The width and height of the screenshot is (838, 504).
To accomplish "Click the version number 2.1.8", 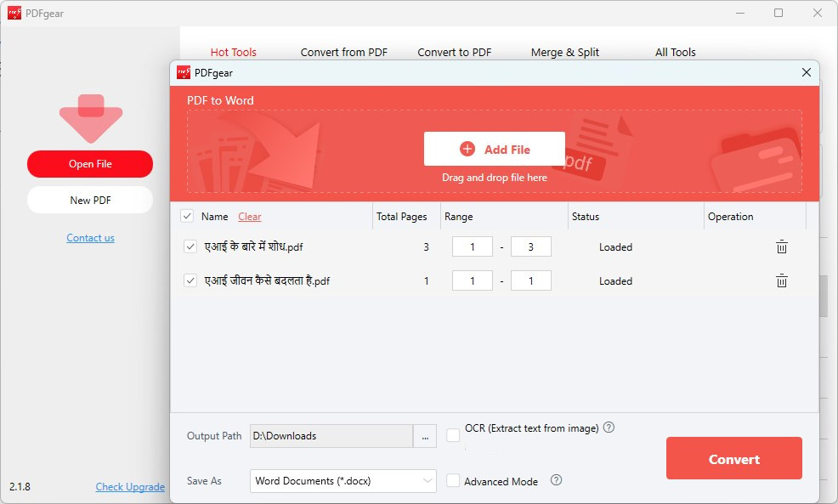I will point(20,486).
